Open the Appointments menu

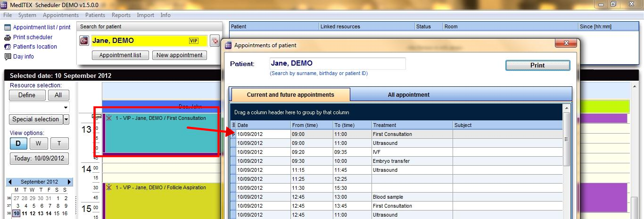coord(61,15)
